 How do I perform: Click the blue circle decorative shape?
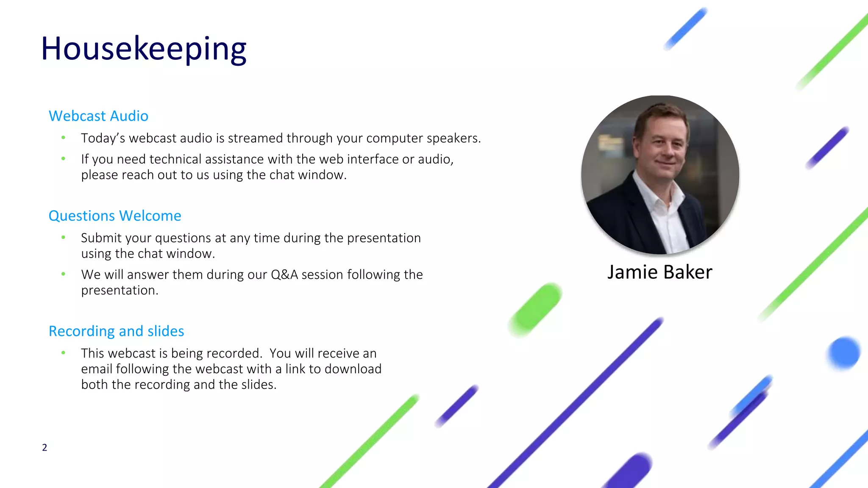(843, 352)
